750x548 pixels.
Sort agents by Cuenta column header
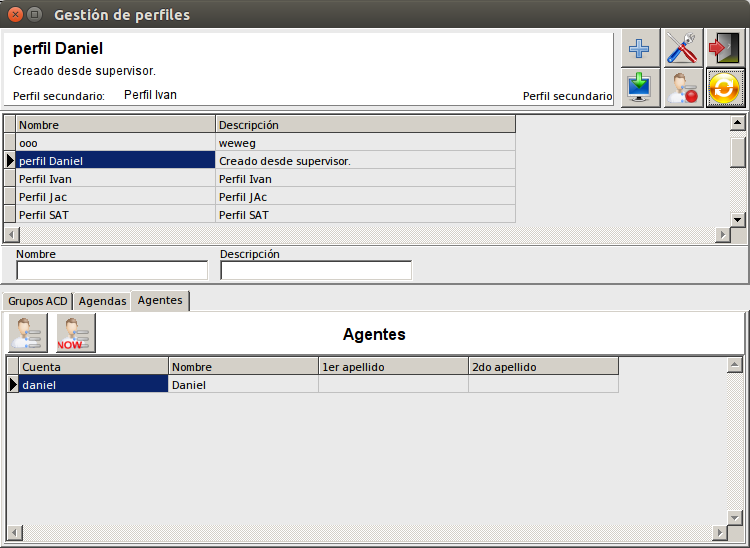(x=93, y=367)
